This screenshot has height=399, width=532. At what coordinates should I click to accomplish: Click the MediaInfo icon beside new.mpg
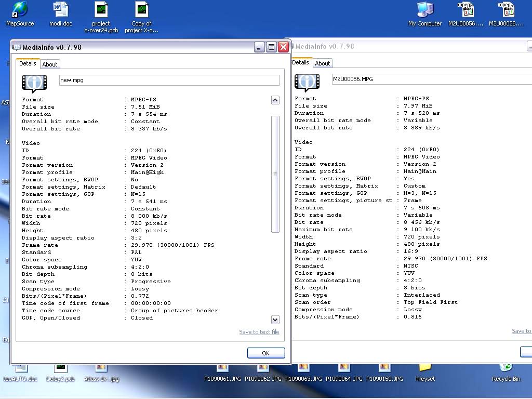pyautogui.click(x=34, y=83)
